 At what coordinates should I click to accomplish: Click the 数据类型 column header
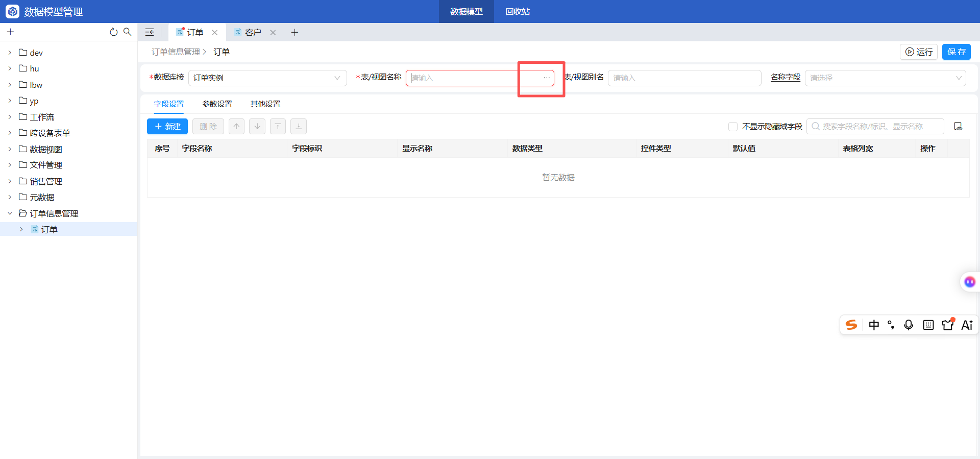point(527,149)
